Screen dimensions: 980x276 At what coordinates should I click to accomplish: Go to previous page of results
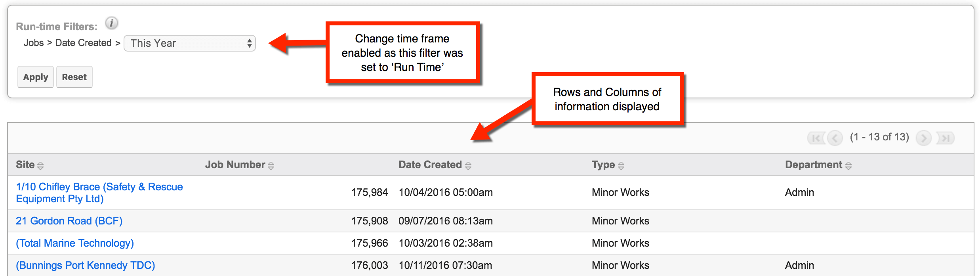click(835, 138)
